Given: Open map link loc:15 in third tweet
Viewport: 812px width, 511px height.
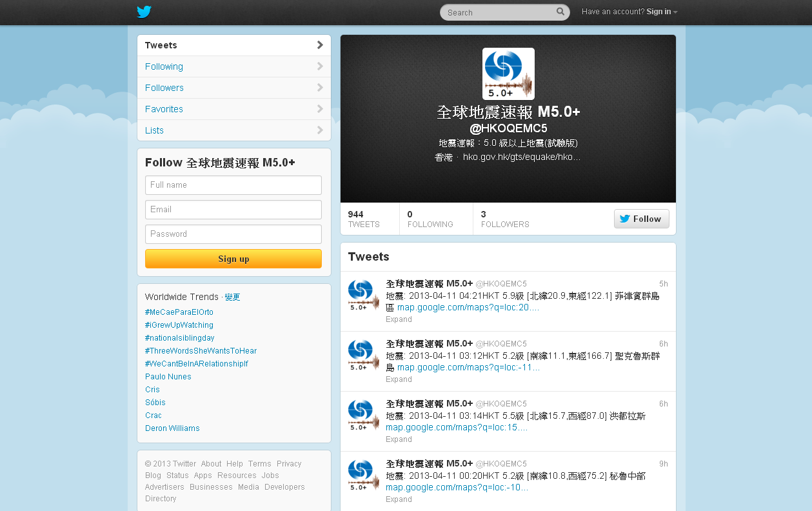Looking at the screenshot, I should click(457, 428).
